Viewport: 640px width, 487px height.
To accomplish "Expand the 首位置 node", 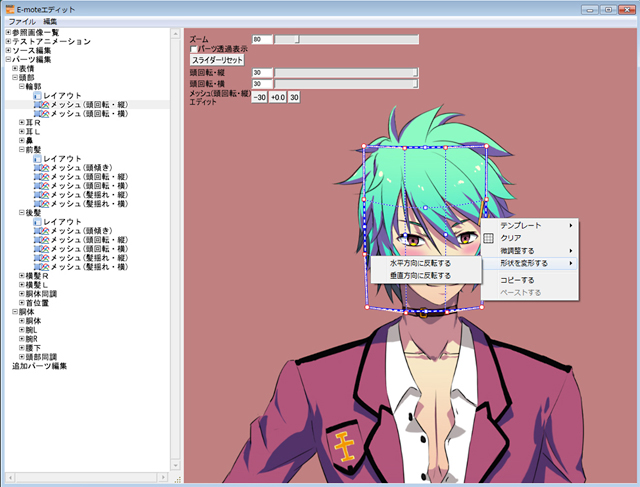I will [22, 303].
